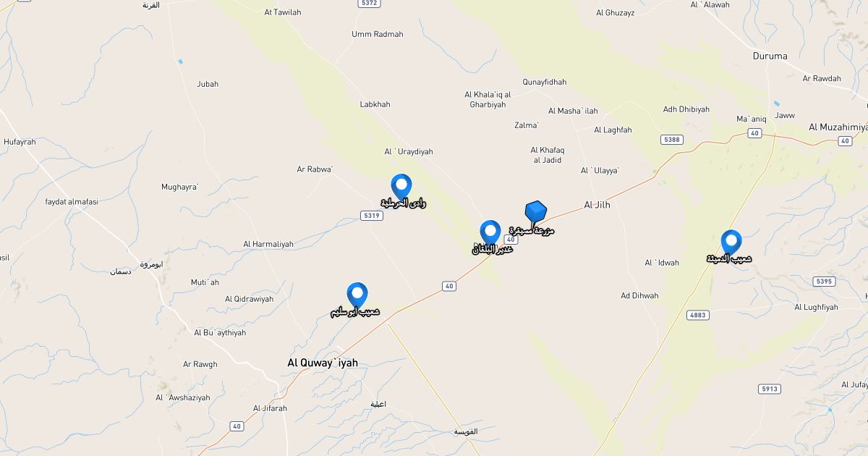Select the blue pin labeled غدير البلغان
The height and width of the screenshot is (456, 868).
coord(490,234)
